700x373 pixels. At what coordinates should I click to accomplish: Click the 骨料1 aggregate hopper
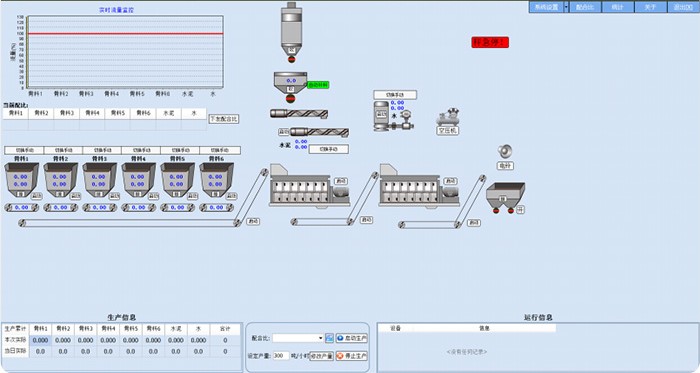coord(21,180)
